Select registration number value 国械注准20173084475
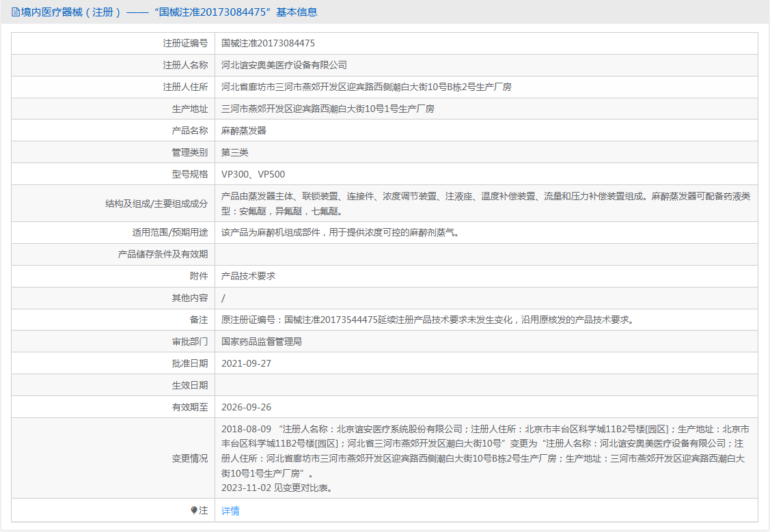The width and height of the screenshot is (770, 532). [x=268, y=43]
